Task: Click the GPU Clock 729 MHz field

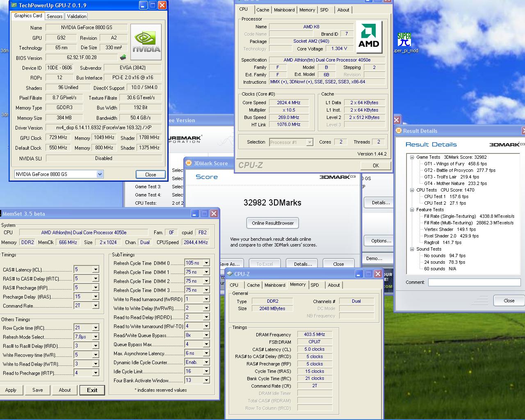Action: pos(58,138)
